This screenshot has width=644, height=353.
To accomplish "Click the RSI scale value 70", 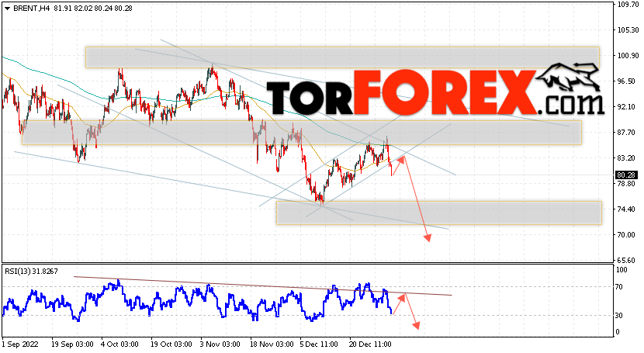I will [620, 287].
